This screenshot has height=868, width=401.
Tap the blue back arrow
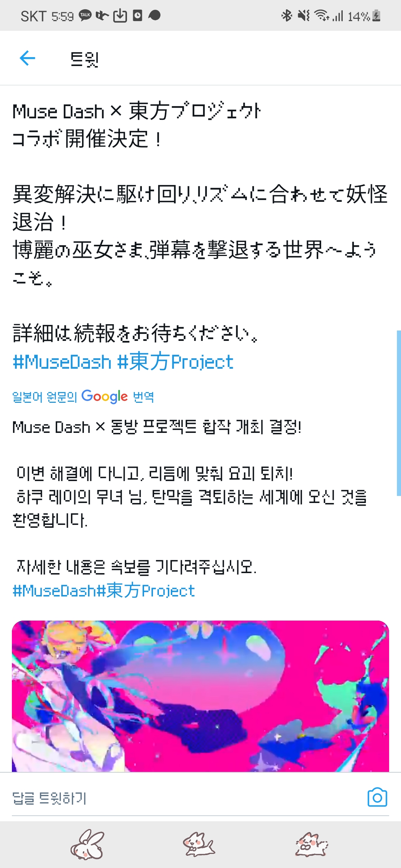point(27,58)
